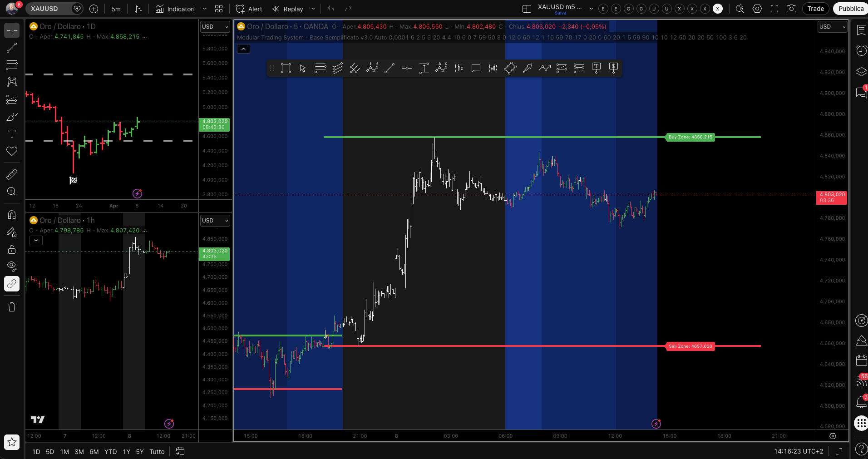The image size is (868, 459).
Task: Click the green Buy Zone 4858.215 label
Action: click(690, 137)
